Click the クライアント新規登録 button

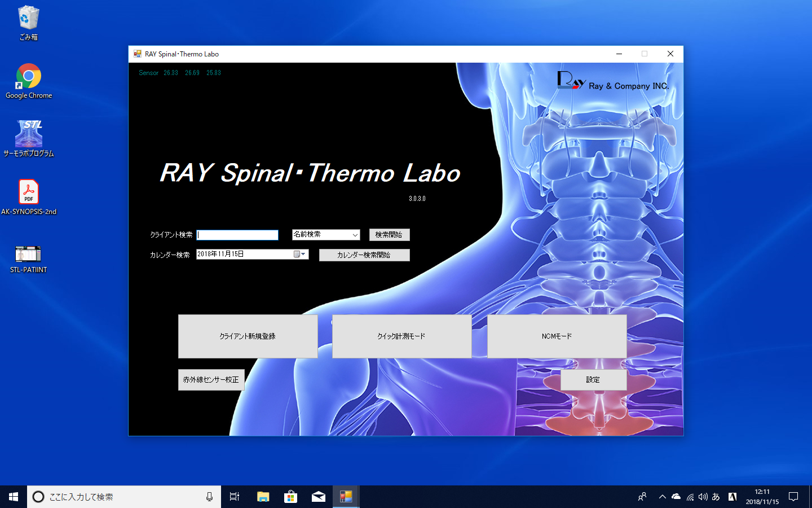point(248,336)
